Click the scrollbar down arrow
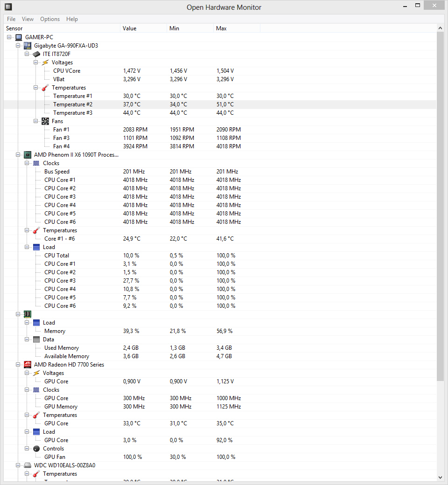The image size is (448, 485). [x=440, y=478]
